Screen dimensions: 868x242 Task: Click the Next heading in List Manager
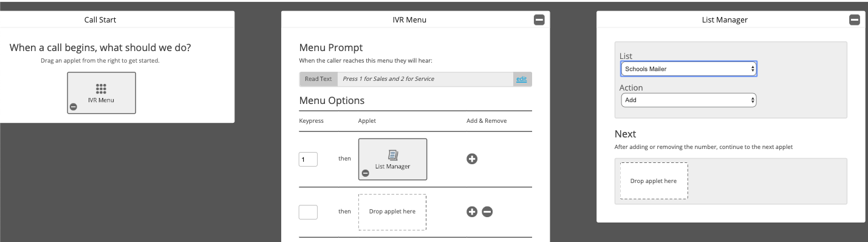tap(625, 134)
